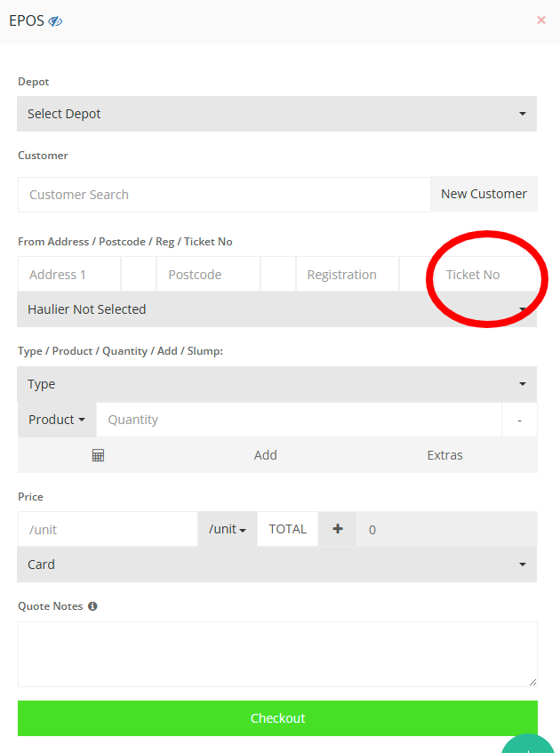Open the Product dropdown menu
The height and width of the screenshot is (753, 560).
(x=57, y=420)
